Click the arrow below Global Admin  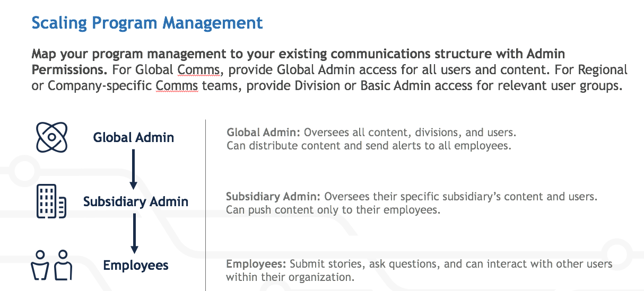click(134, 170)
